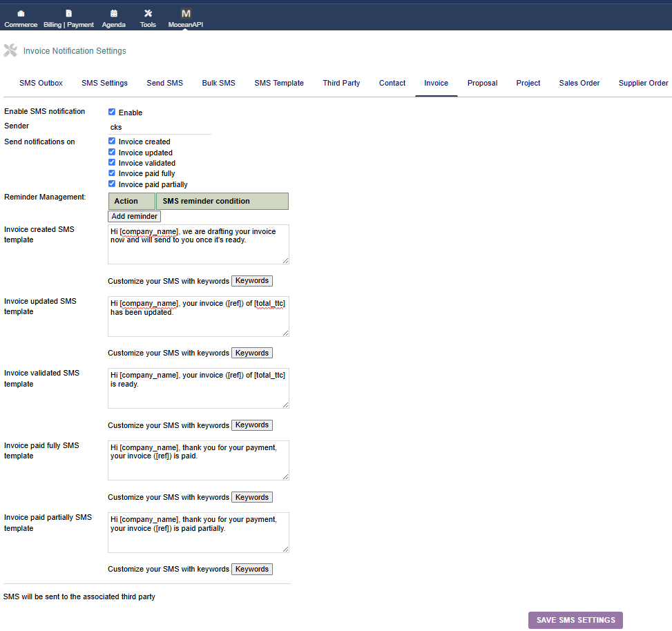Open the MoceanAPI module icon

click(186, 14)
